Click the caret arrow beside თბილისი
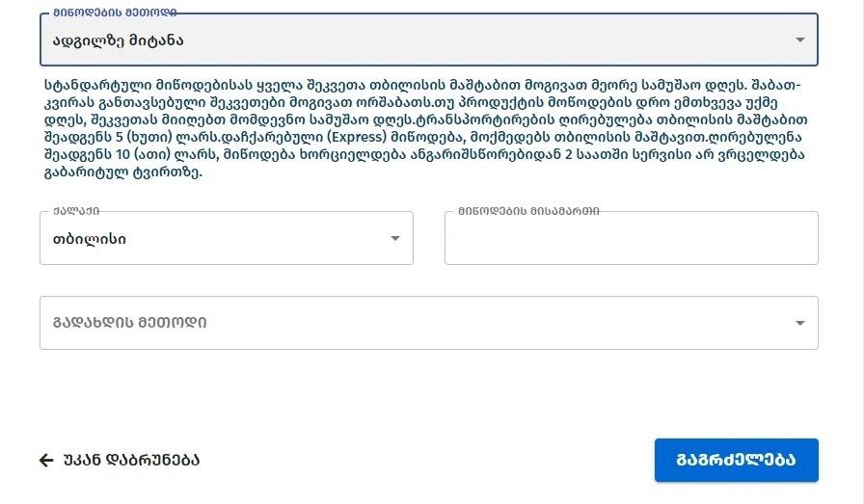 394,239
